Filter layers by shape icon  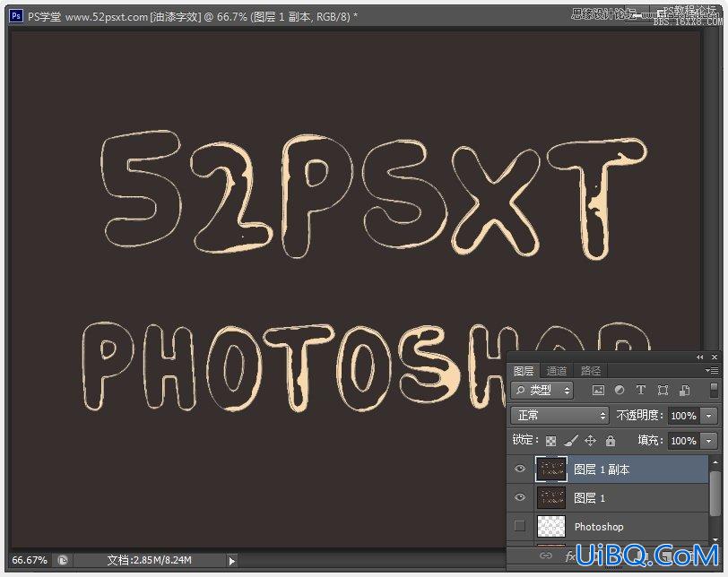663,391
